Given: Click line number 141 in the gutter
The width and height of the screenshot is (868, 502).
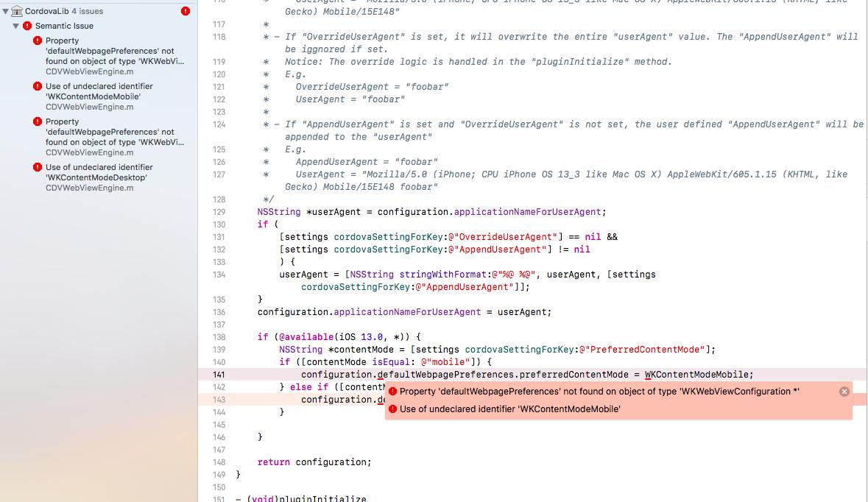Looking at the screenshot, I should coord(219,375).
